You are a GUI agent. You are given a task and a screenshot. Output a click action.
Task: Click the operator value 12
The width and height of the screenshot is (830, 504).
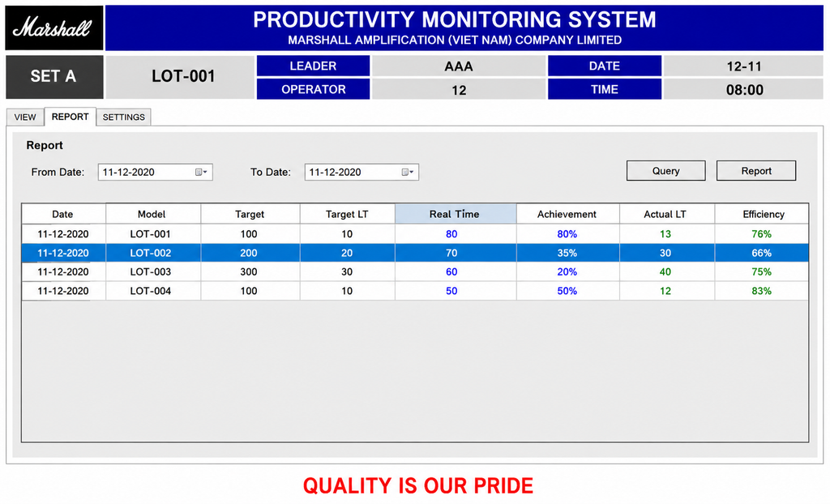coord(459,89)
